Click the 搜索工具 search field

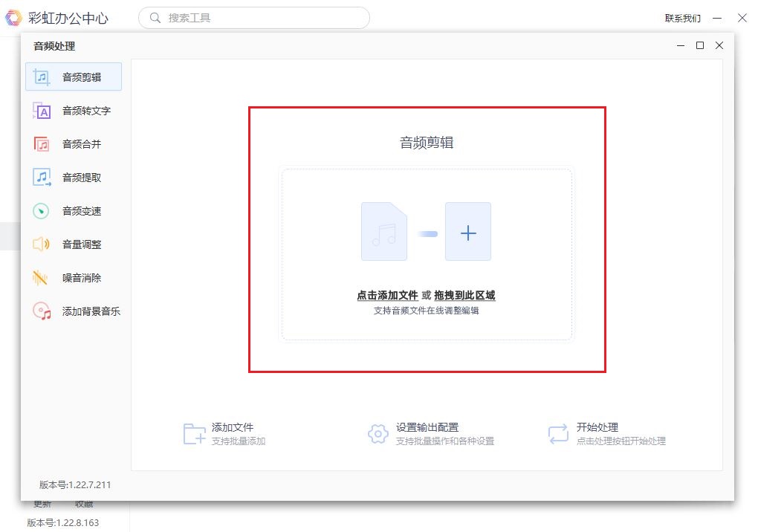pyautogui.click(x=253, y=17)
